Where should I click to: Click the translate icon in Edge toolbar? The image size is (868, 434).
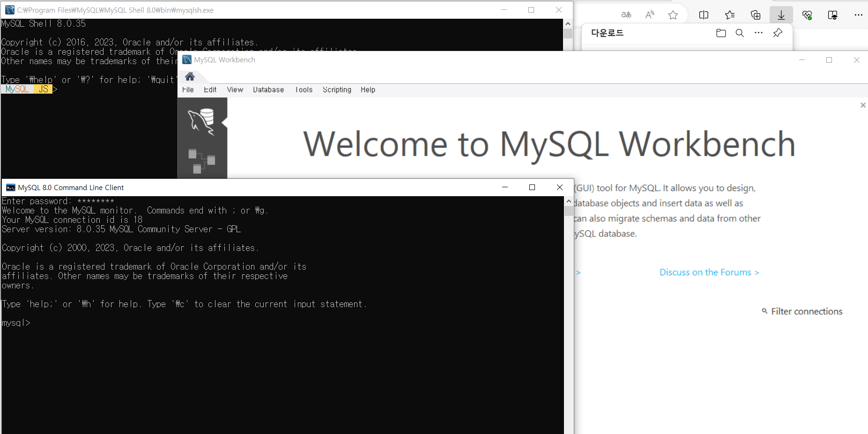coord(626,15)
